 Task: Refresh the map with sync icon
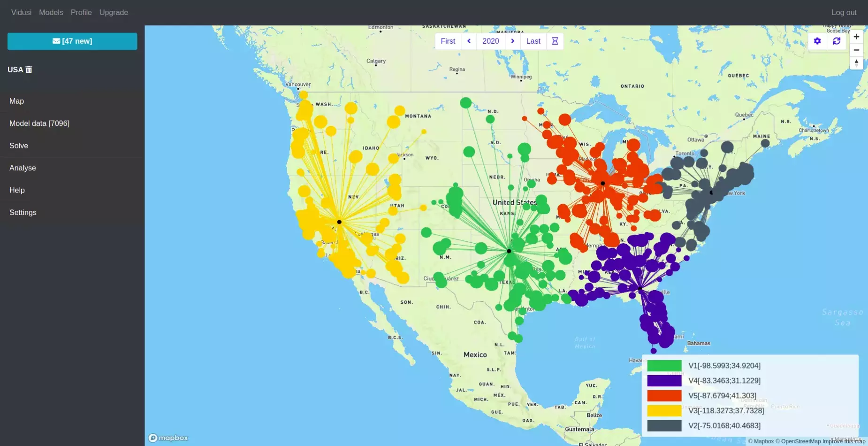[837, 41]
